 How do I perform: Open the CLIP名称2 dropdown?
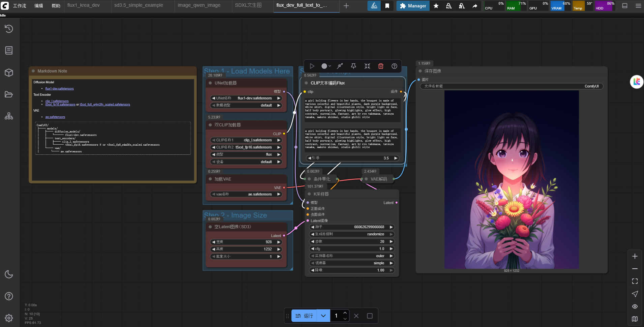(246, 147)
